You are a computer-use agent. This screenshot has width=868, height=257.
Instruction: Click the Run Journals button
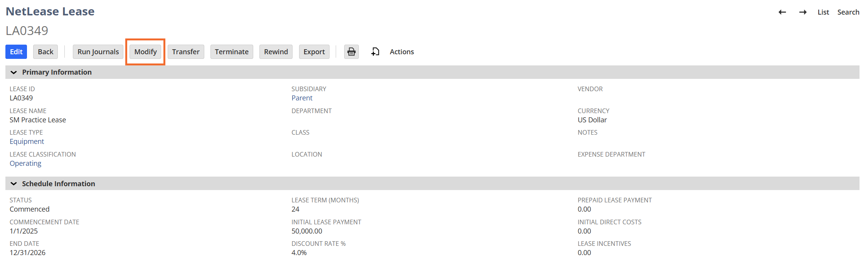98,52
